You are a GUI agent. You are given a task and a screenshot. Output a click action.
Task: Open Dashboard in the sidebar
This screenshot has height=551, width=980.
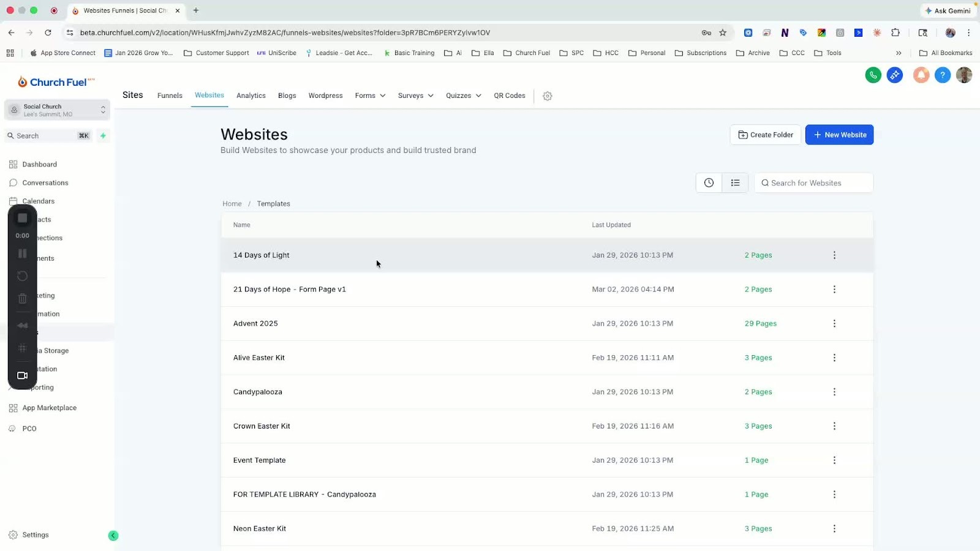[40, 164]
